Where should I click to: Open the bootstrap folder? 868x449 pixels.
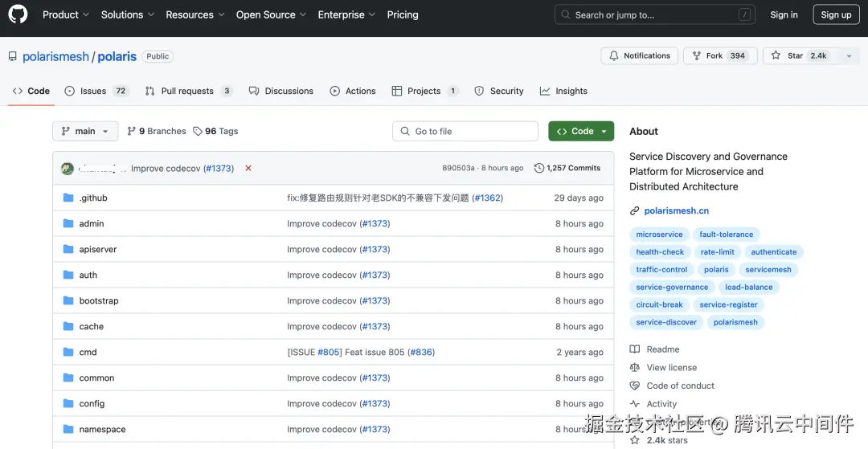(x=99, y=301)
